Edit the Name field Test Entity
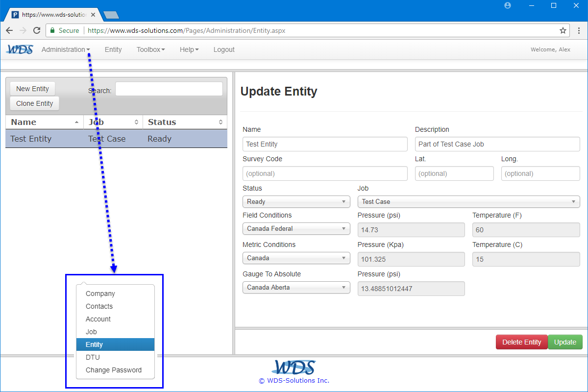588x392 pixels. 325,144
